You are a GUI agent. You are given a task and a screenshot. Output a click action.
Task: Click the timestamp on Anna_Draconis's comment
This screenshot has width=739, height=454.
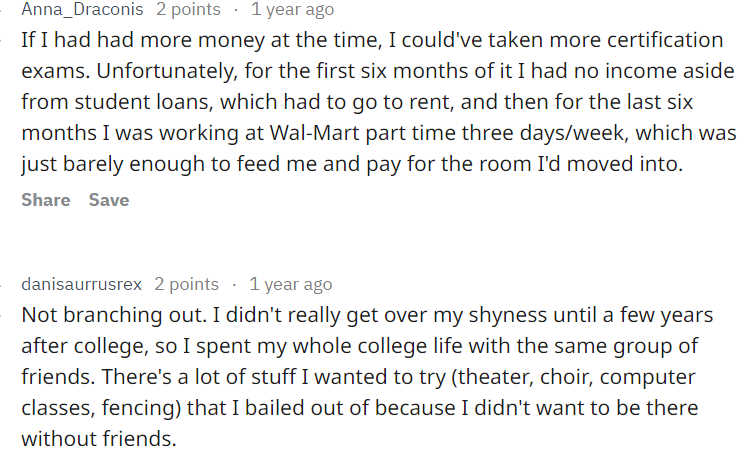click(x=292, y=10)
